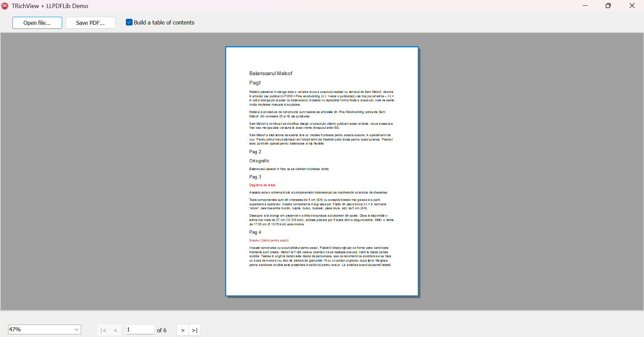
Task: Click the document page preview
Action: click(x=322, y=171)
